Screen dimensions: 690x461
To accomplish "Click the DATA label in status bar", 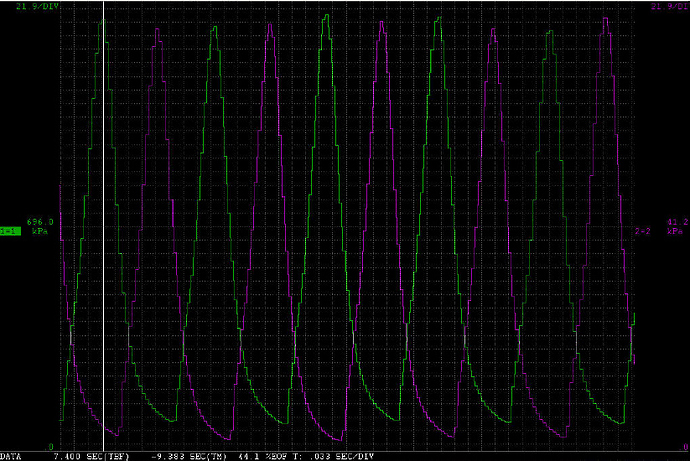I will click(10, 456).
